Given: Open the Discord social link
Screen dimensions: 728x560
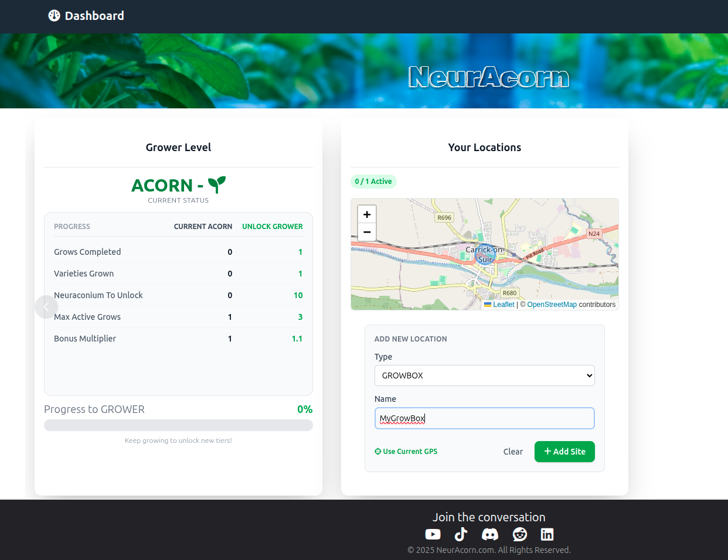Looking at the screenshot, I should point(490,534).
